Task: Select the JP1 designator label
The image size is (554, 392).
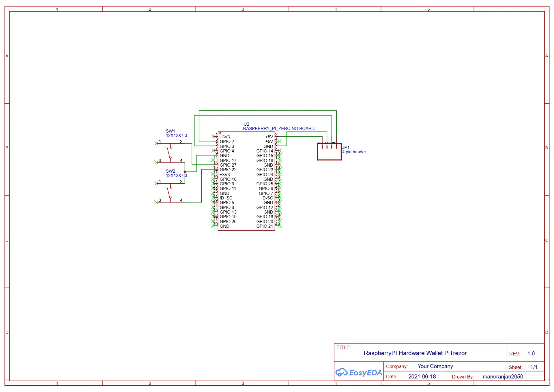Action: (346, 148)
